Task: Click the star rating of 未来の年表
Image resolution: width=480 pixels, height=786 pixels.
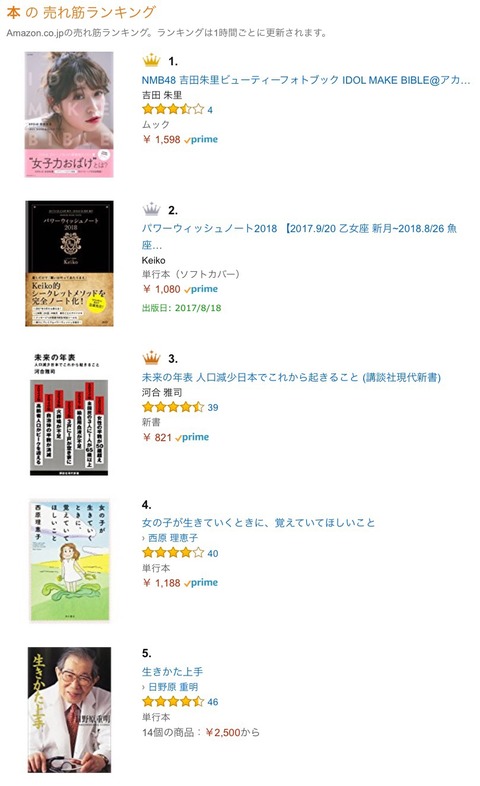Action: pos(173,407)
